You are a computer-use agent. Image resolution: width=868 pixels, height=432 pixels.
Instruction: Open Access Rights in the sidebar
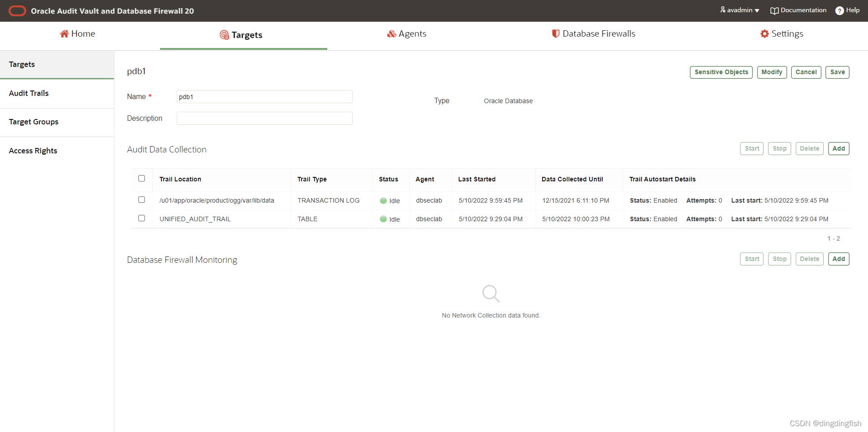point(57,151)
